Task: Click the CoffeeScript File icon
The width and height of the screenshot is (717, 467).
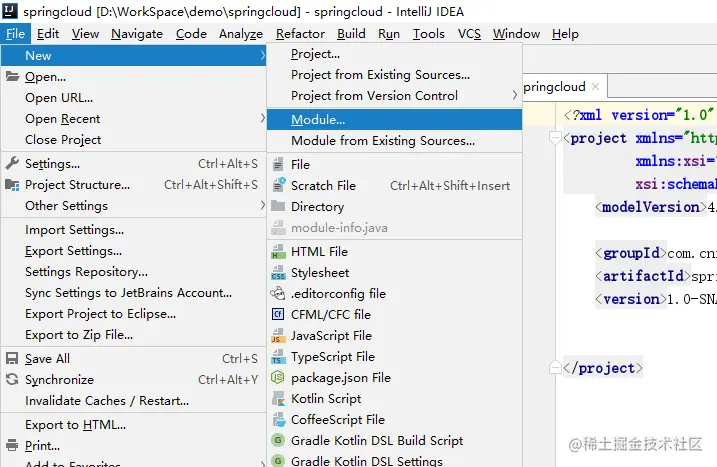Action: pyautogui.click(x=278, y=419)
